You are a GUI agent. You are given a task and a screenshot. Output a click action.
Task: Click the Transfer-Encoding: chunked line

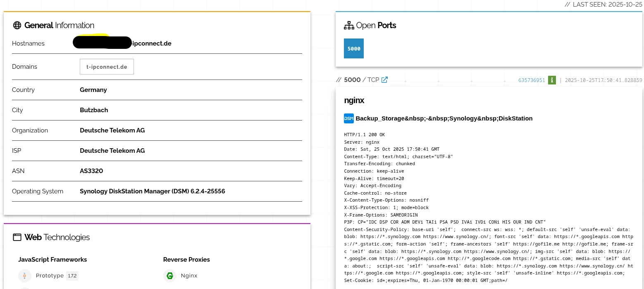(379, 164)
